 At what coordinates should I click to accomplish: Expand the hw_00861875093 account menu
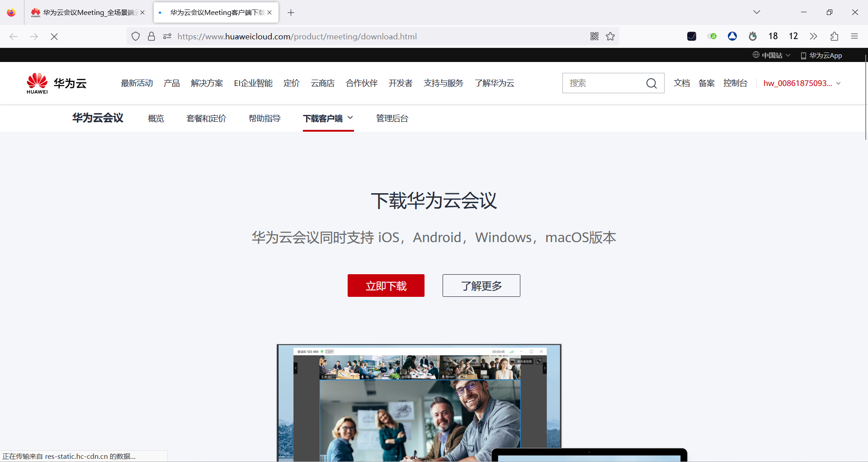802,83
